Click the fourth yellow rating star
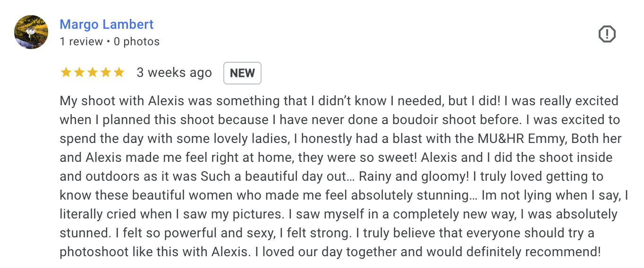The height and width of the screenshot is (268, 644). (106, 72)
